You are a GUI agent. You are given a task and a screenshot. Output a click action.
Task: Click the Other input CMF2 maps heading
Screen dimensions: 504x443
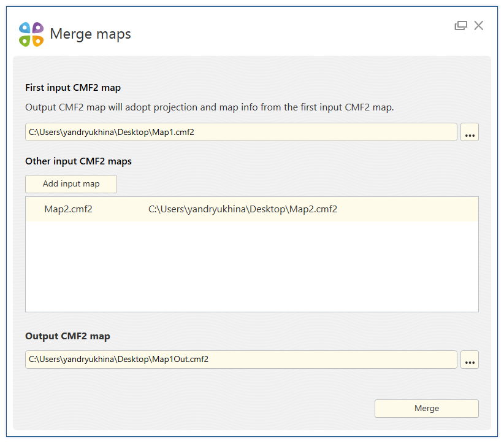(x=78, y=161)
